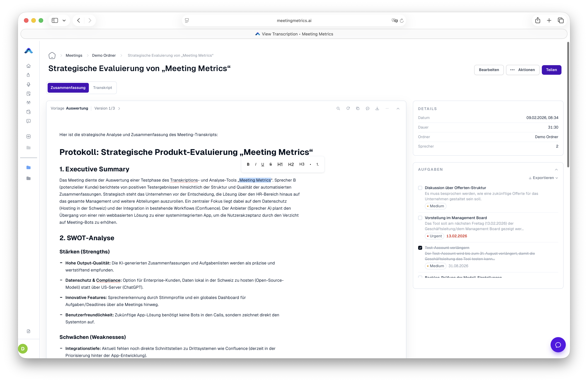Click the browser share icon
Image resolution: width=588 pixels, height=382 pixels.
tap(538, 20)
